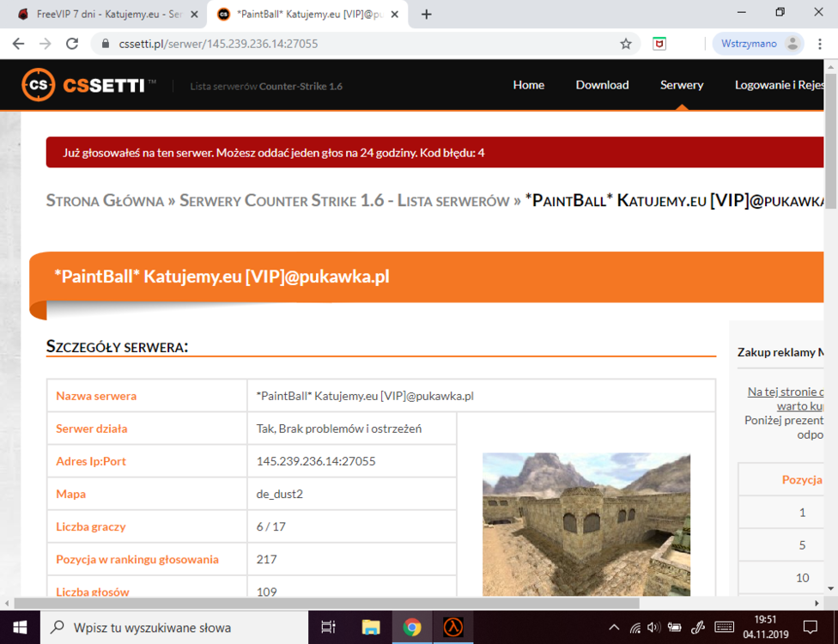Bookmark this page with star icon

pos(626,44)
